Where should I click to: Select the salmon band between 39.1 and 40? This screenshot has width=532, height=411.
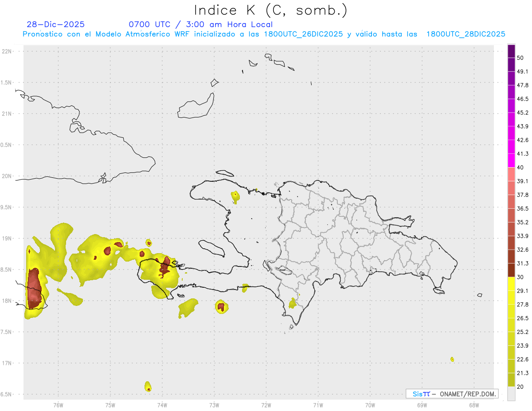tap(512, 174)
